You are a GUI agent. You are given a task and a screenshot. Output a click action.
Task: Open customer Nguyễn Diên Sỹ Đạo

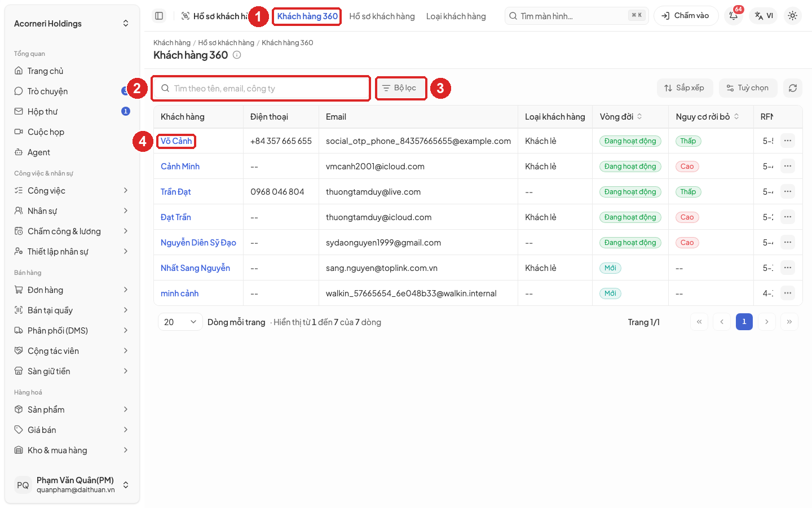pos(198,243)
